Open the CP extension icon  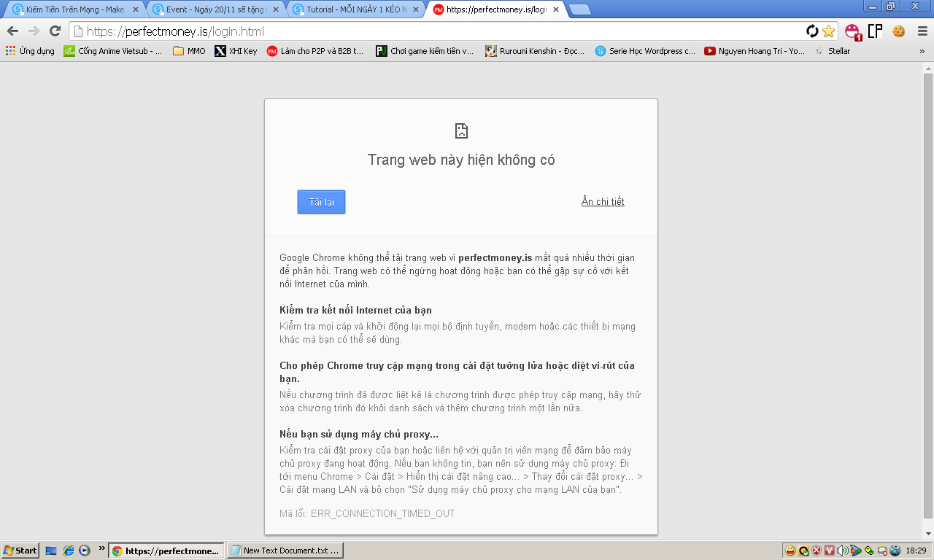click(x=875, y=31)
